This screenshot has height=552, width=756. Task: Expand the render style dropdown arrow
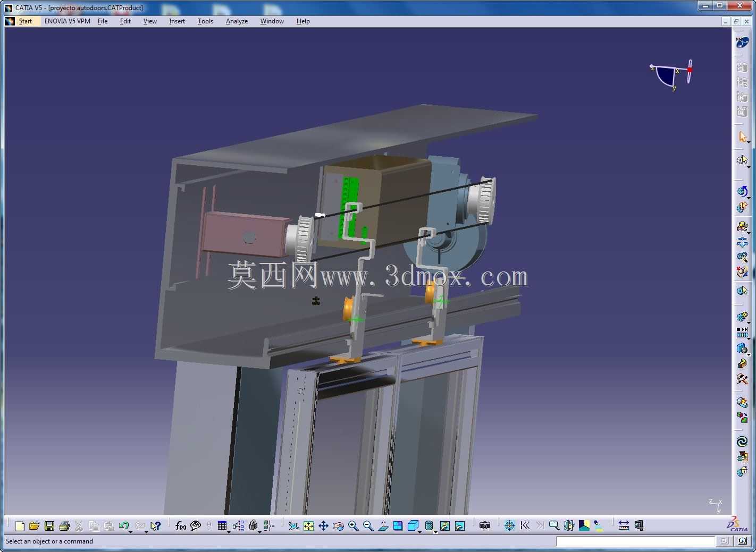pos(435,531)
